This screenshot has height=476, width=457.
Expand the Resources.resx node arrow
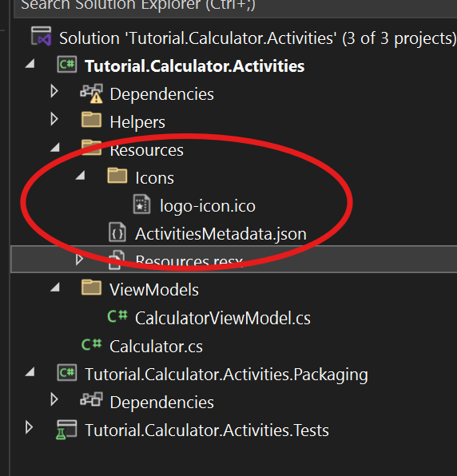click(x=80, y=260)
